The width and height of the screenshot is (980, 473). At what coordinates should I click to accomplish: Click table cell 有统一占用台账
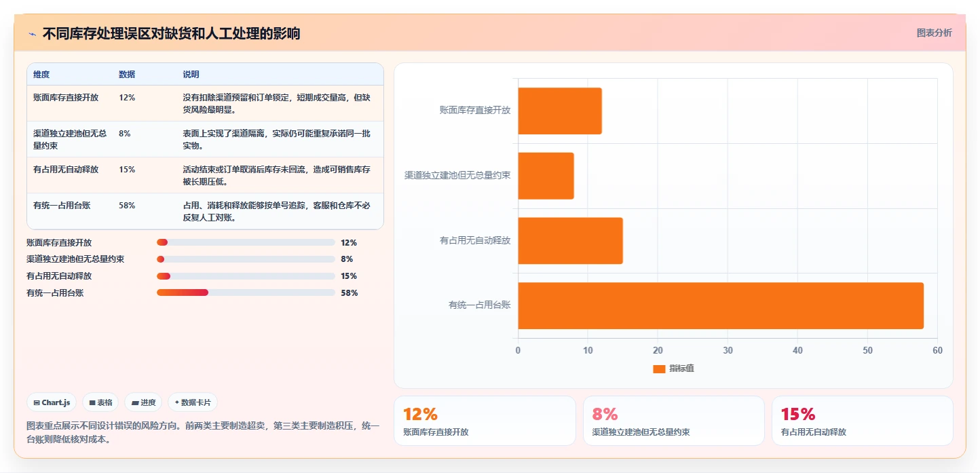point(62,205)
